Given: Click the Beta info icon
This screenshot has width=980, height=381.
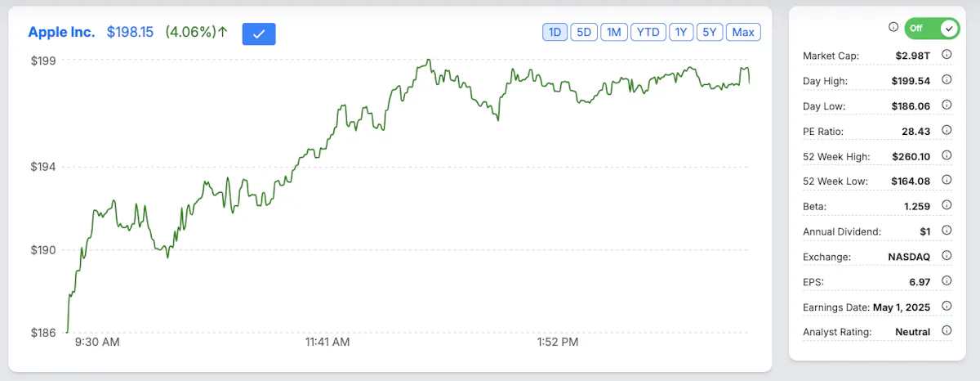Looking at the screenshot, I should point(947,205).
